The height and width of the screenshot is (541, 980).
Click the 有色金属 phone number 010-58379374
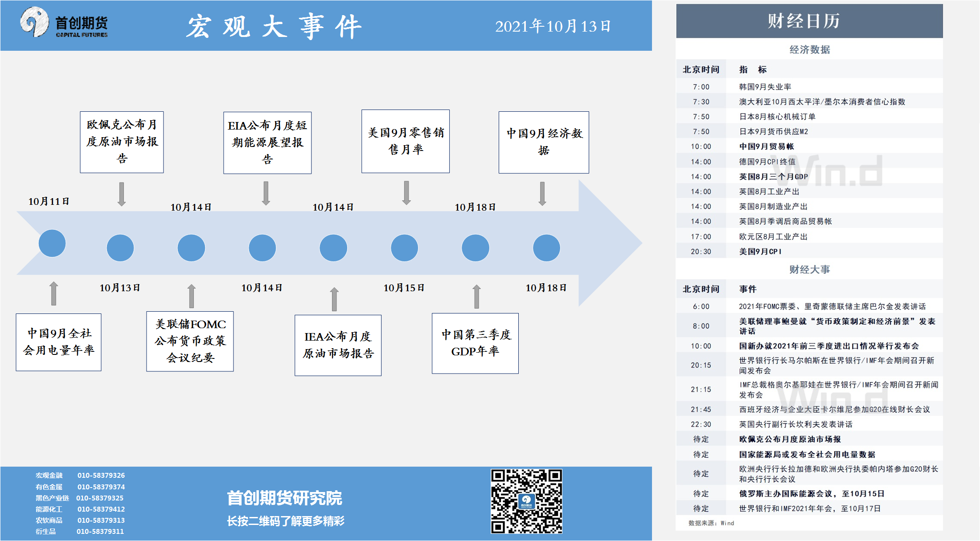coord(101,487)
